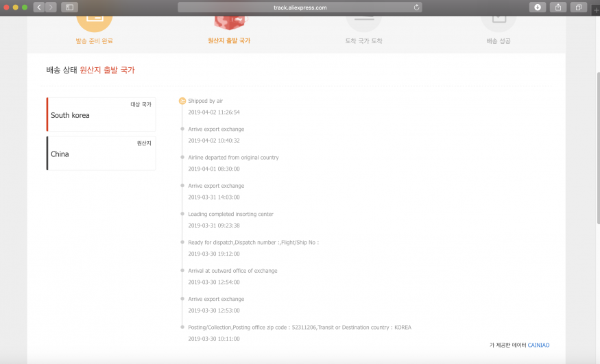600x364 pixels.
Task: Click timestamp 2019-03-30 10:11:00
Action: [214, 339]
